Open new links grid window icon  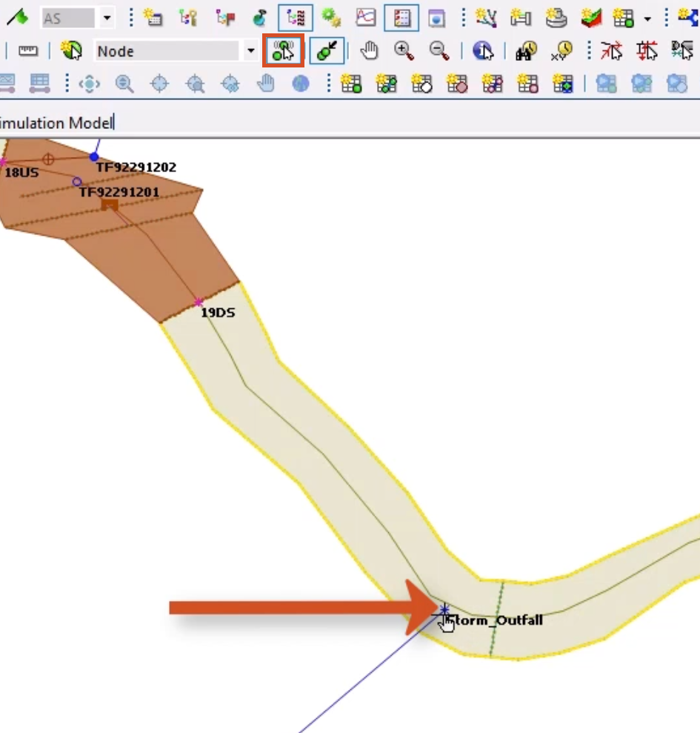387,84
